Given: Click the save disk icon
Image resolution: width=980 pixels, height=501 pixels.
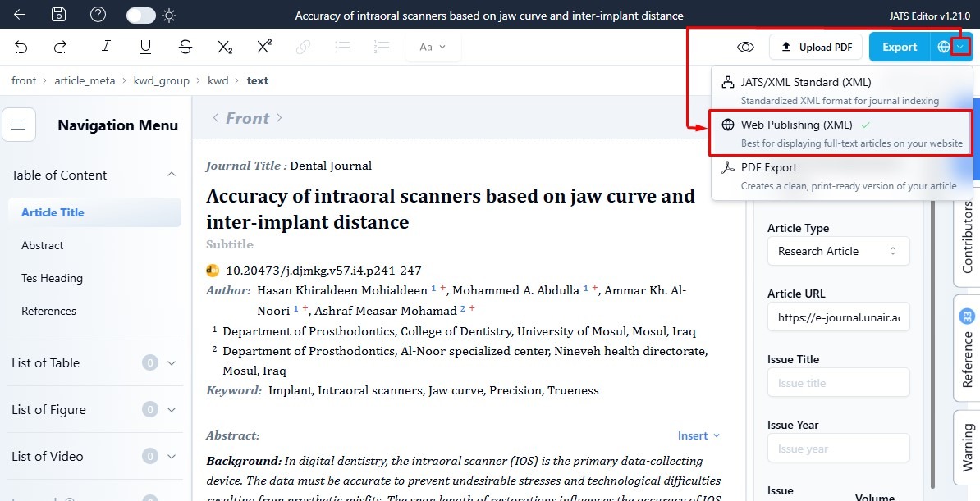Looking at the screenshot, I should click(59, 15).
